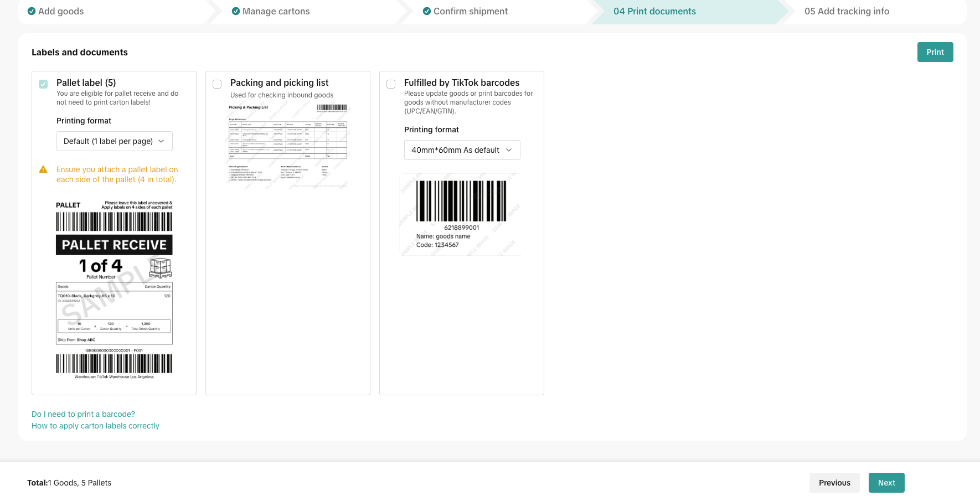
Task: Click the pallet boxes icon on label
Action: coord(160,268)
